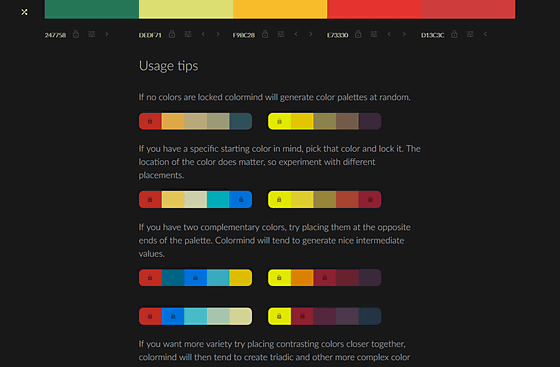Click the bright red palette swatch at top
The height and width of the screenshot is (367, 560).
tap(374, 9)
